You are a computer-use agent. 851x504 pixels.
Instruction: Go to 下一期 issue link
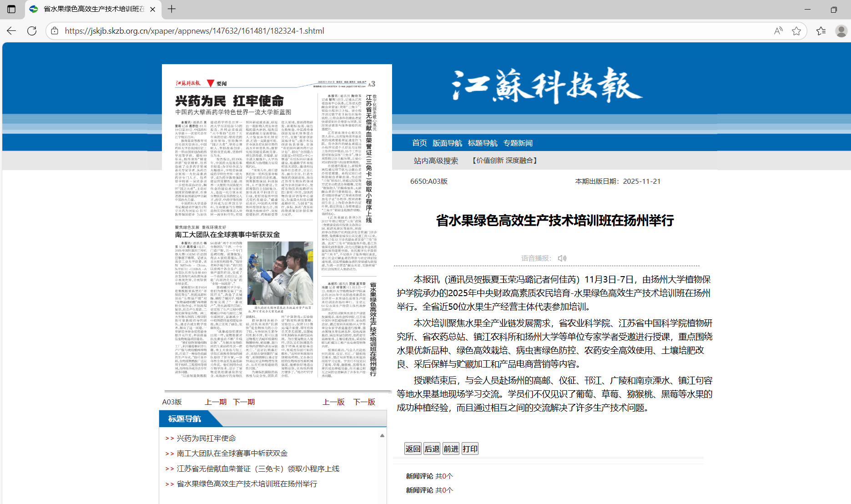coord(244,402)
